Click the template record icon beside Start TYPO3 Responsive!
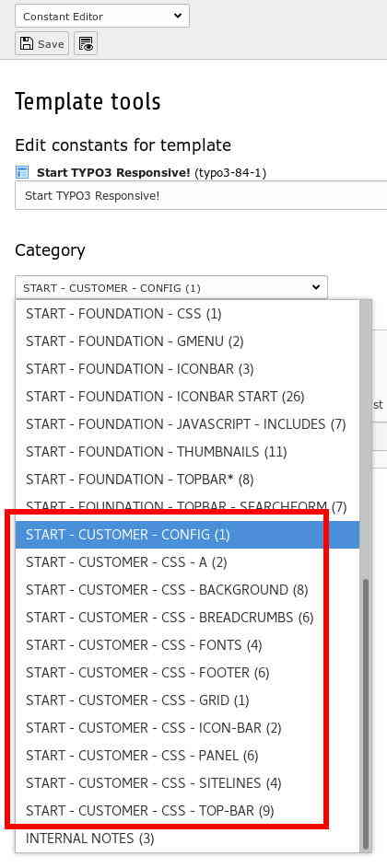Image resolution: width=387 pixels, height=868 pixels. [22, 173]
